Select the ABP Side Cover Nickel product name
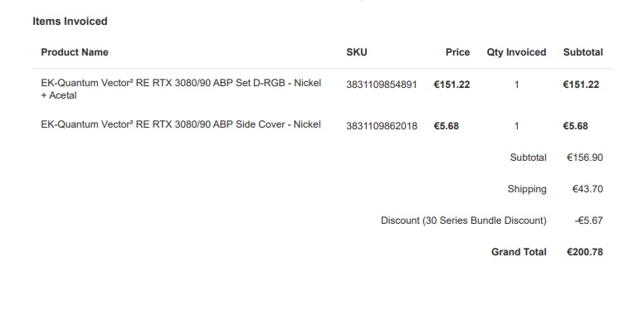644x315 pixels. point(181,124)
